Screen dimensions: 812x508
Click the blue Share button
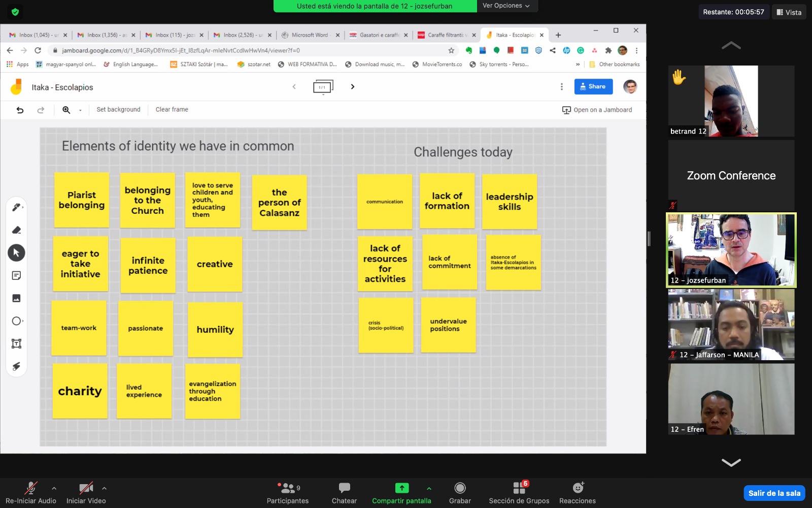(593, 87)
